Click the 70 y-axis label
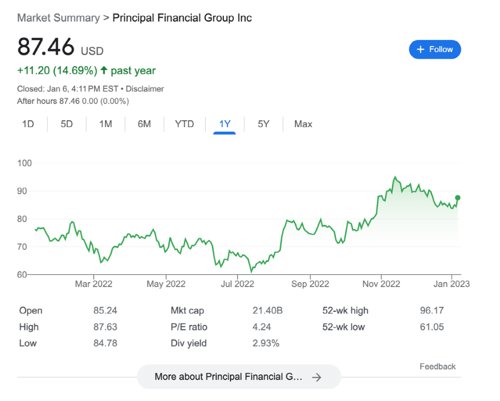The image size is (500, 401). click(x=22, y=247)
